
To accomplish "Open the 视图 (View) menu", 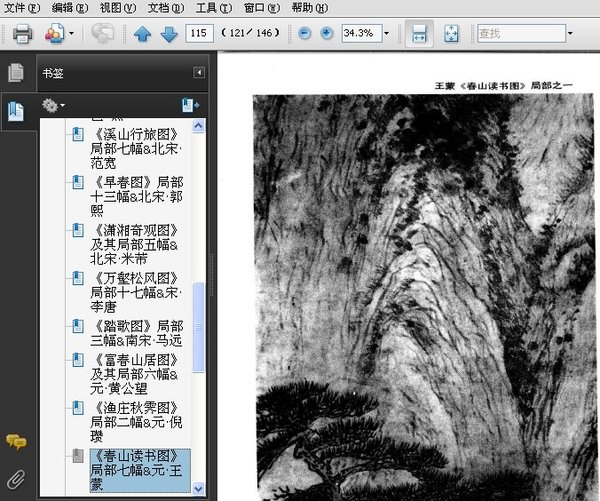I will (x=118, y=8).
